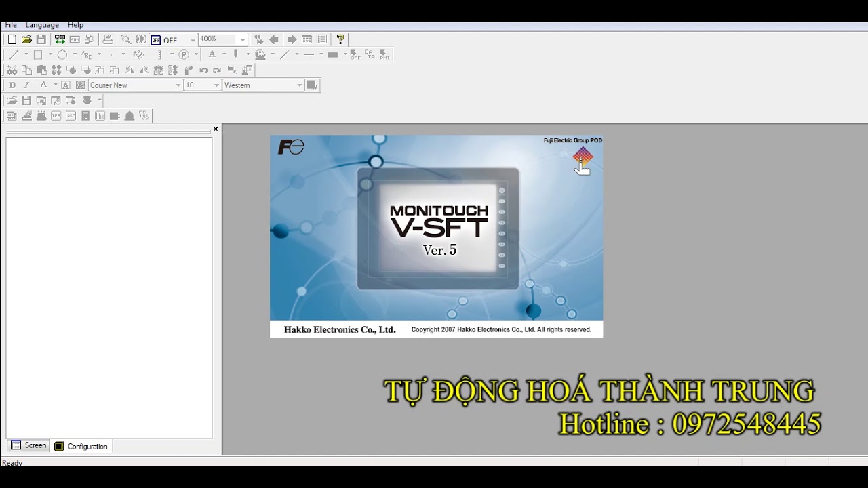Image resolution: width=868 pixels, height=488 pixels.
Task: Select the ABC text drawing tool
Action: click(x=86, y=54)
